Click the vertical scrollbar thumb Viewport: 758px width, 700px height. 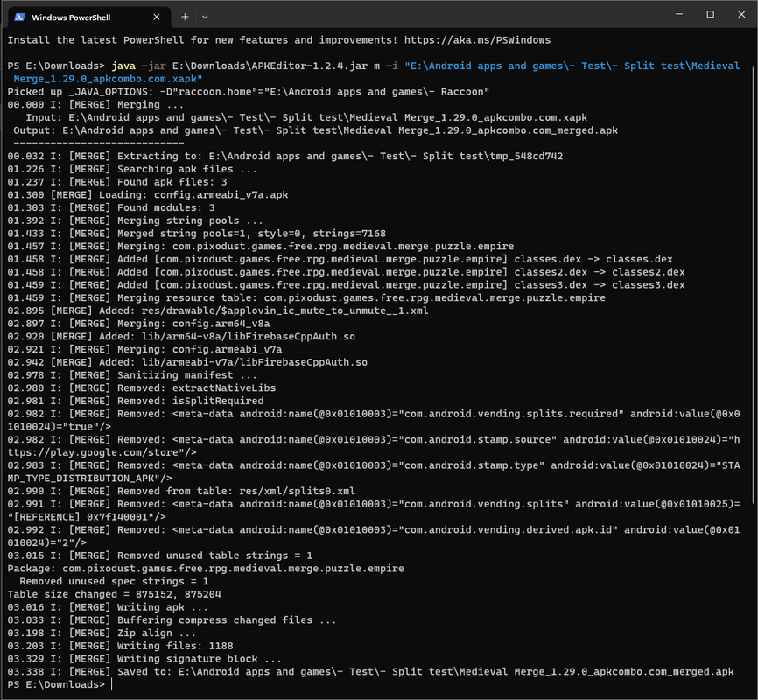pos(754,285)
